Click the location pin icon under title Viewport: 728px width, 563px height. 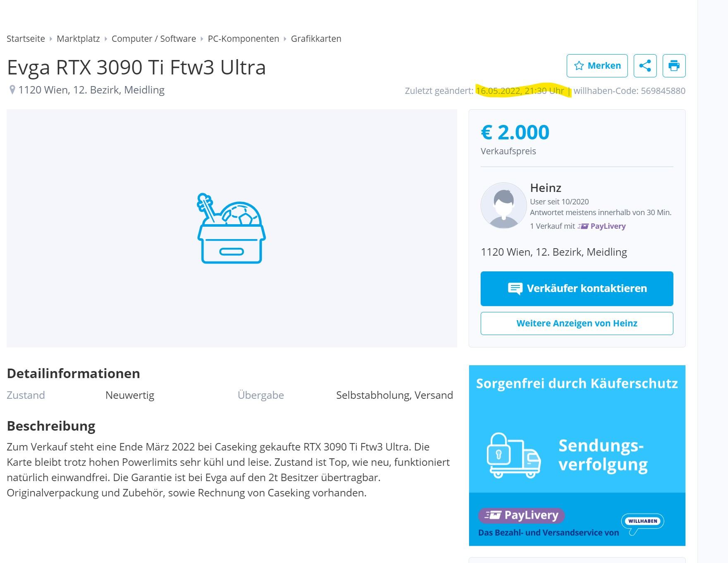click(12, 90)
